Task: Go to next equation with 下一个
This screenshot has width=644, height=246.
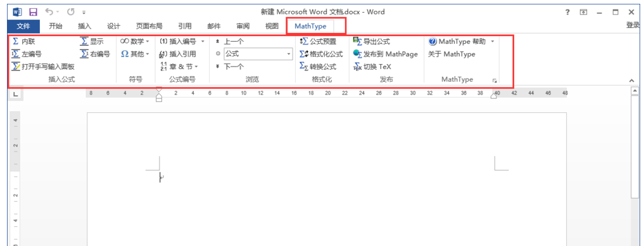Action: (230, 67)
